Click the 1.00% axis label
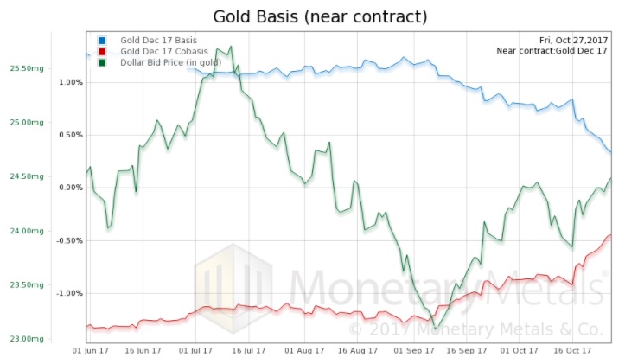The height and width of the screenshot is (364, 625). pos(72,82)
